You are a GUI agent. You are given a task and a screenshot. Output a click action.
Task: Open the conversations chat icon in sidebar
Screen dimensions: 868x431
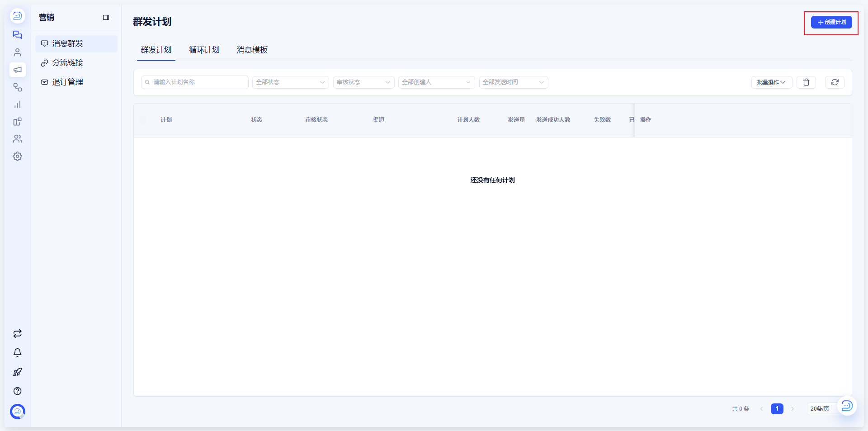pos(18,35)
